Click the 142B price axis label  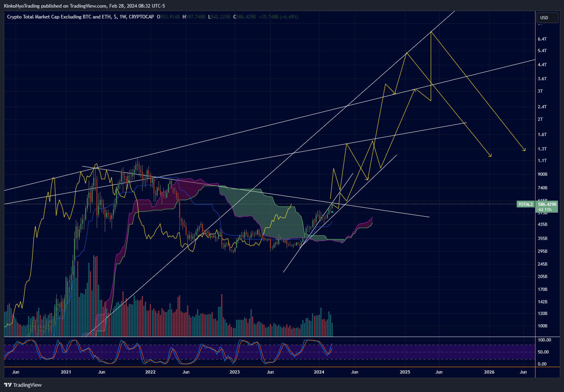[x=543, y=302]
